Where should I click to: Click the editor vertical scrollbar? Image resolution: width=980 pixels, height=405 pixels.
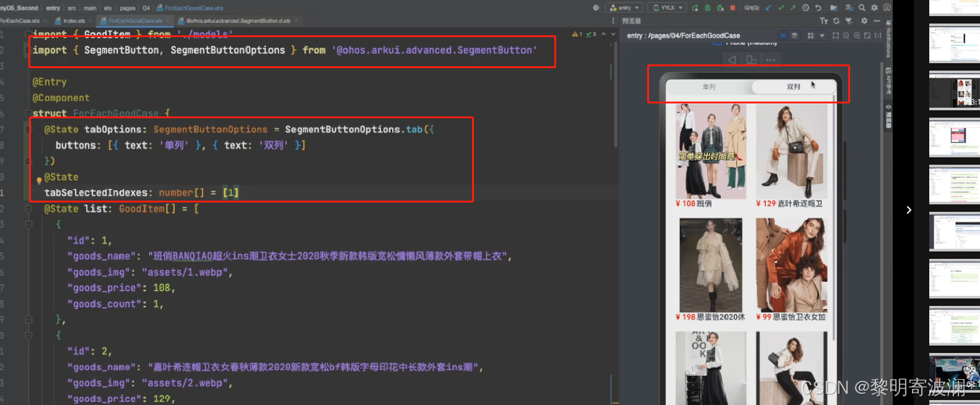616,93
